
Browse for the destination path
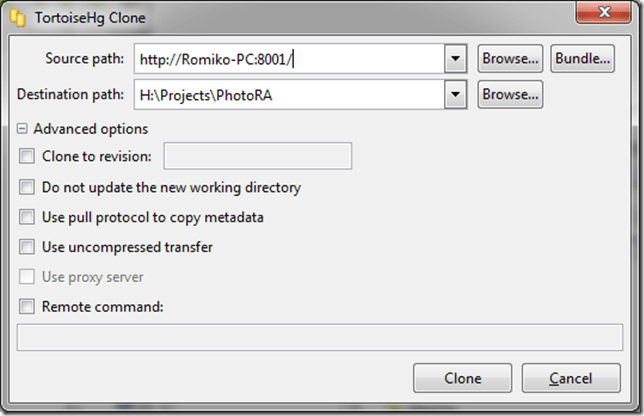510,96
